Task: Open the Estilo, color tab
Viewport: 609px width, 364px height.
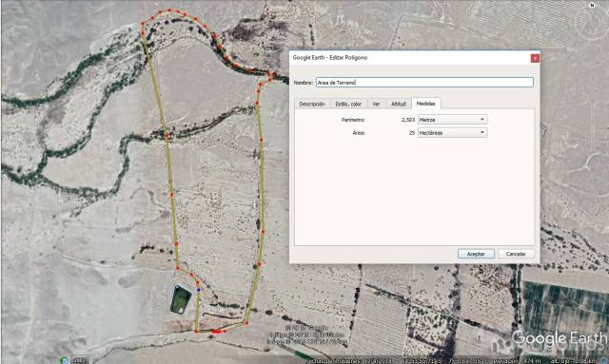Action: pyautogui.click(x=348, y=104)
